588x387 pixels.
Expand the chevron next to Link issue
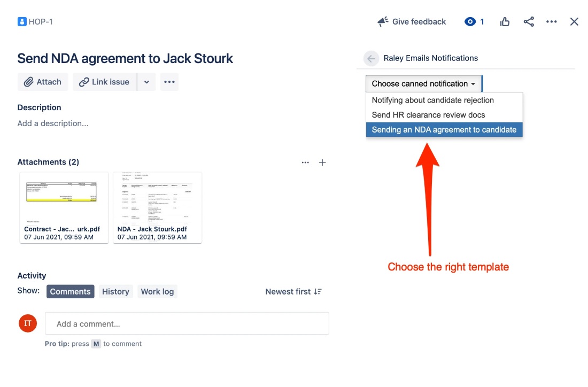(146, 82)
